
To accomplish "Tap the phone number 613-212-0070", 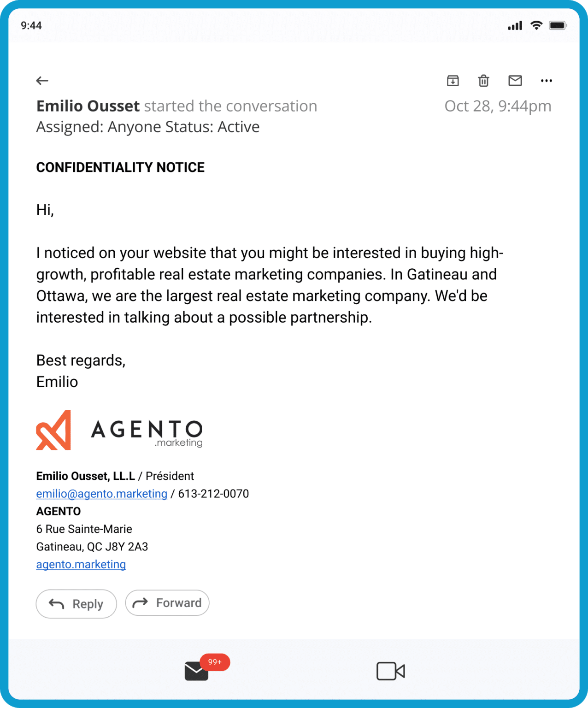I will [x=213, y=494].
